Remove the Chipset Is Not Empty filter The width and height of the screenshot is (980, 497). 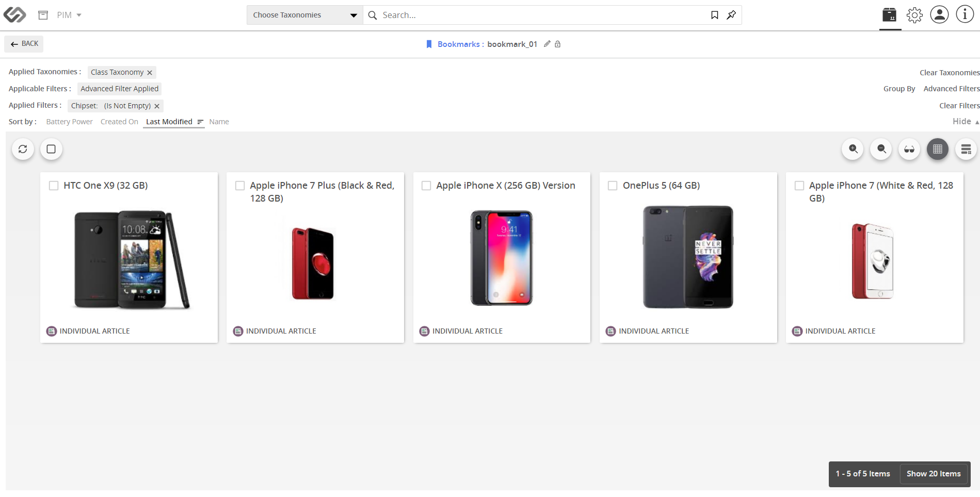click(157, 106)
